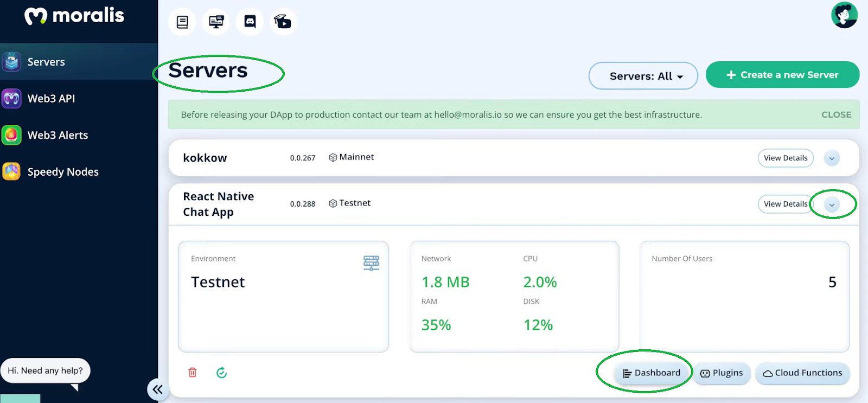The width and height of the screenshot is (868, 403).
Task: Click the Number Of Users value 5
Action: (x=832, y=282)
